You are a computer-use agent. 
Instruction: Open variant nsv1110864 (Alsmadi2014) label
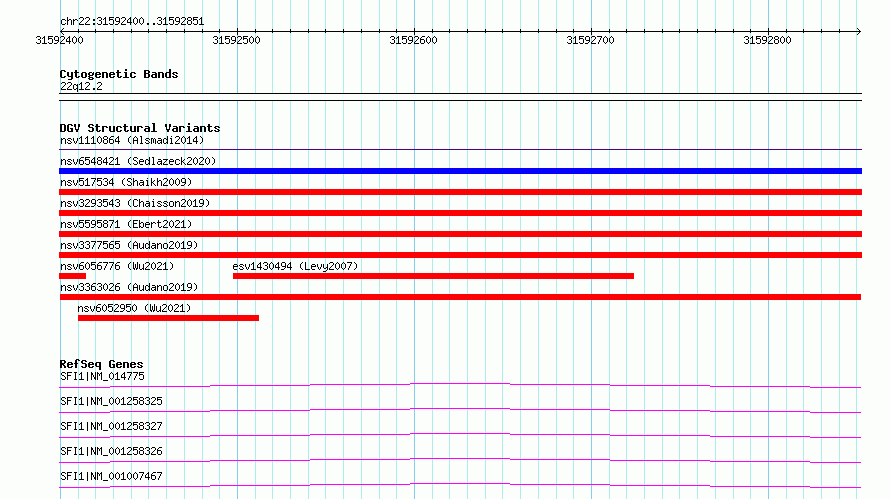(132, 140)
